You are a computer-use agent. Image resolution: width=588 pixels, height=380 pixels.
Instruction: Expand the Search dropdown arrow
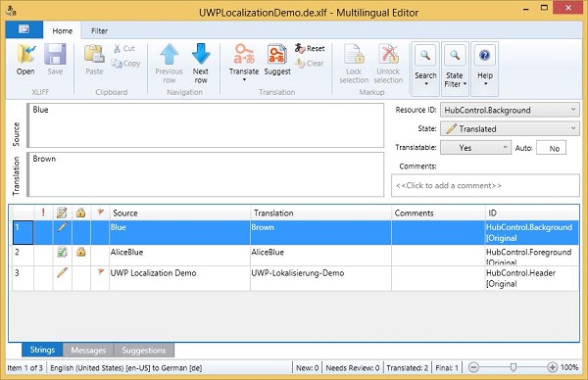tap(426, 83)
